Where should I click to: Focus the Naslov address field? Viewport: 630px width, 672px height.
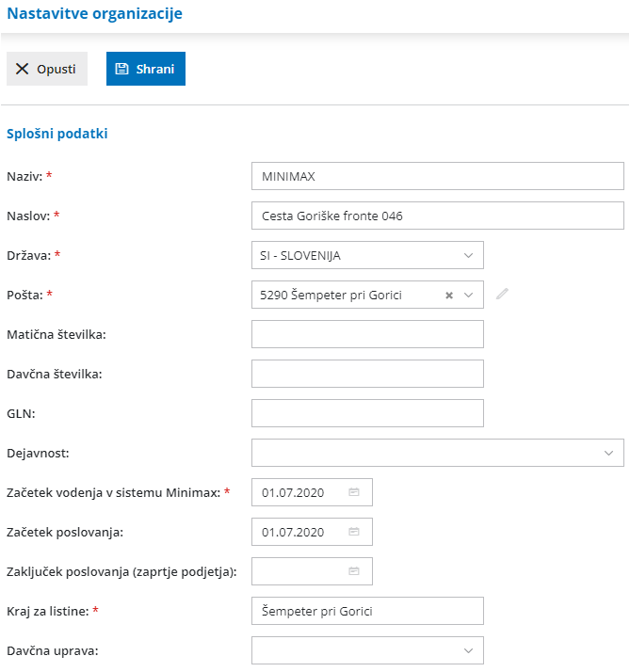tap(438, 216)
